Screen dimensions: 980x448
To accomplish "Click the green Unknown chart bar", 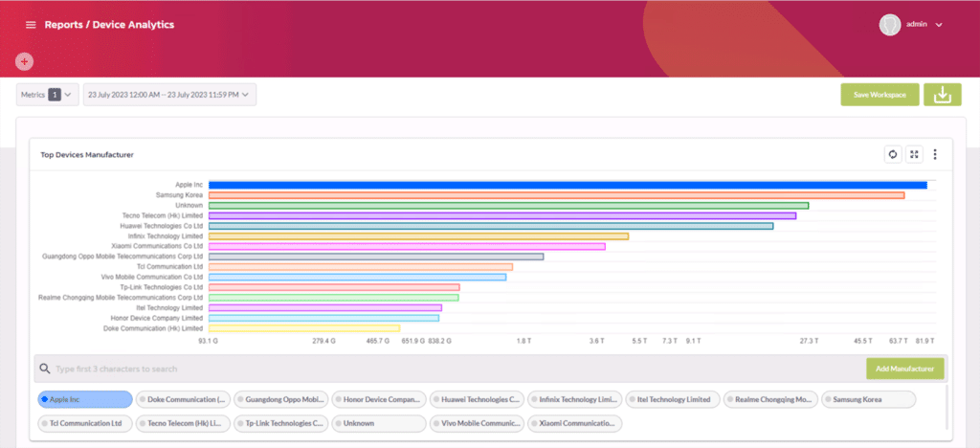I will (x=509, y=206).
